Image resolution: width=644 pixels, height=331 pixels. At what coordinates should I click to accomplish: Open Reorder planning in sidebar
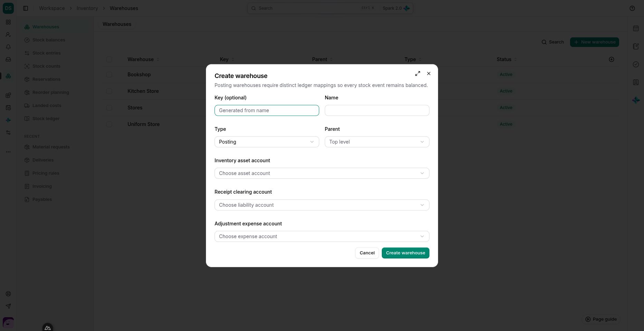(x=50, y=93)
